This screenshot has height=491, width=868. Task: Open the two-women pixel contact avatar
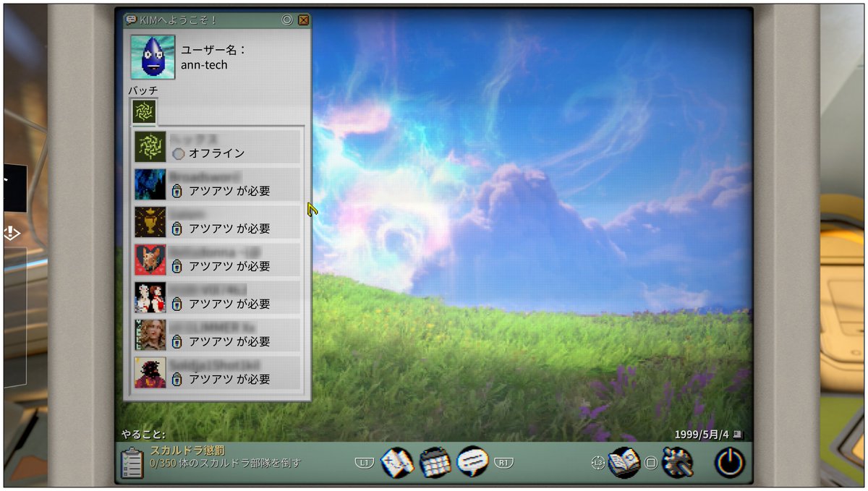pyautogui.click(x=150, y=297)
